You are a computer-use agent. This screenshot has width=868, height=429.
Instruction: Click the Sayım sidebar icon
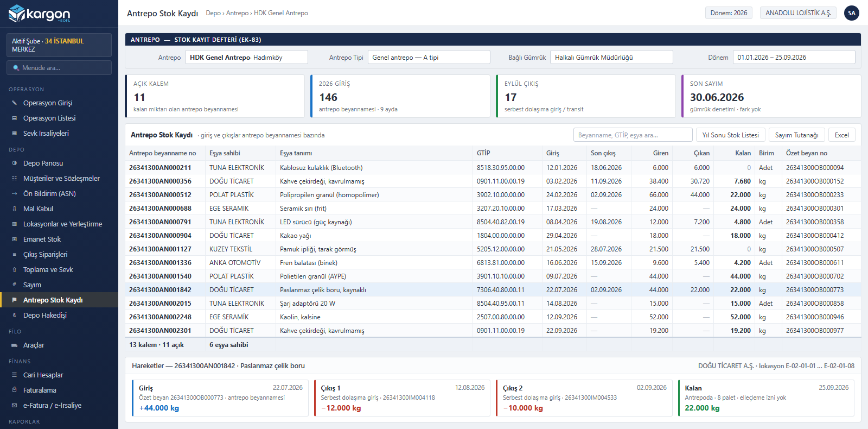pos(14,285)
